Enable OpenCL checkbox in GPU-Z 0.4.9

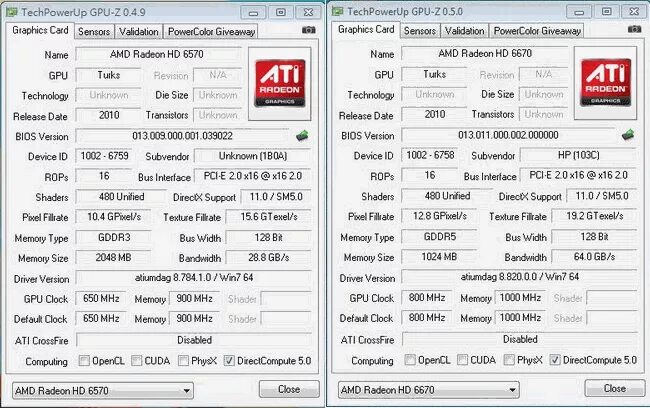click(84, 360)
